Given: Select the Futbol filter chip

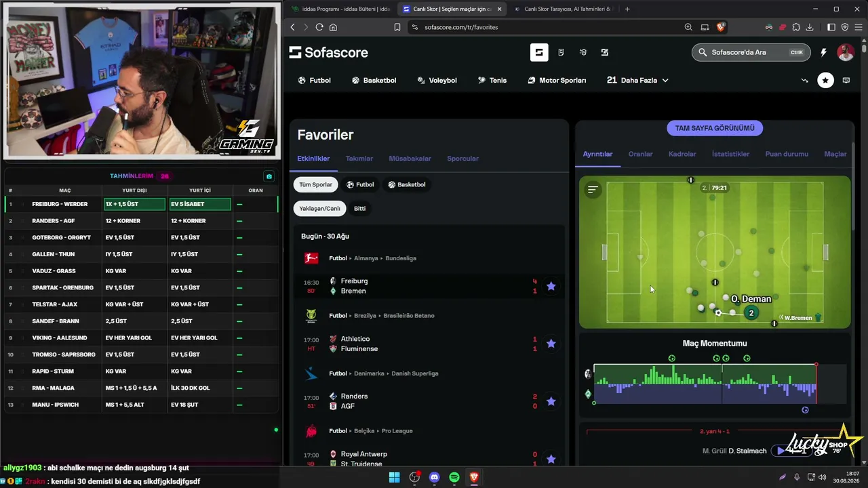Looking at the screenshot, I should (x=360, y=184).
